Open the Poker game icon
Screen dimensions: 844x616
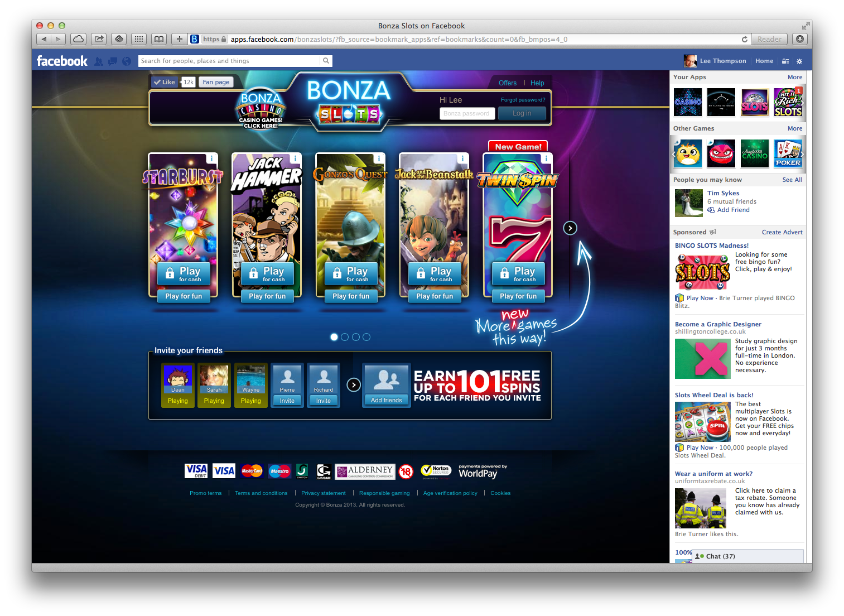click(788, 153)
